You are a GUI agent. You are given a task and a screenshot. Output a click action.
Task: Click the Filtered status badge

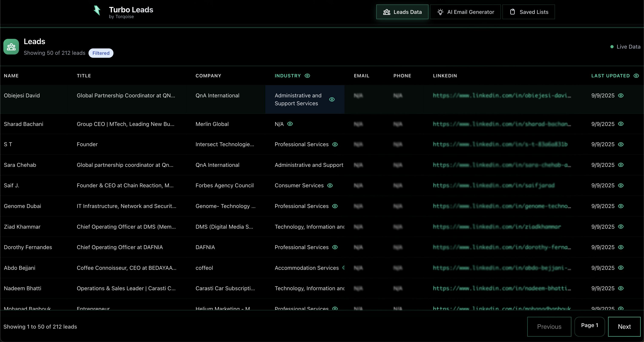[x=101, y=53]
